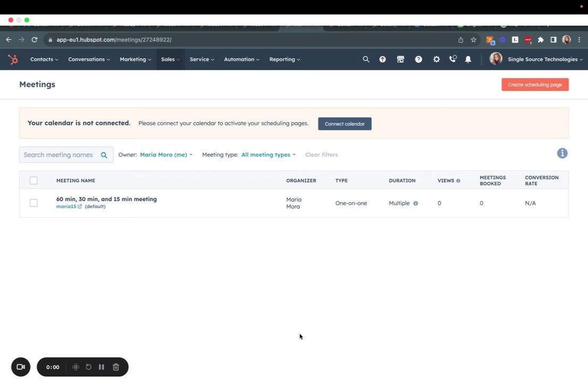
Task: Open the Automation menu
Action: [241, 59]
